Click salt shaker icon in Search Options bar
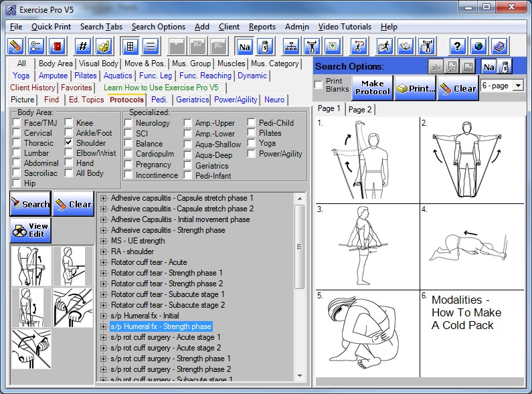This screenshot has width=532, height=394. [x=505, y=67]
